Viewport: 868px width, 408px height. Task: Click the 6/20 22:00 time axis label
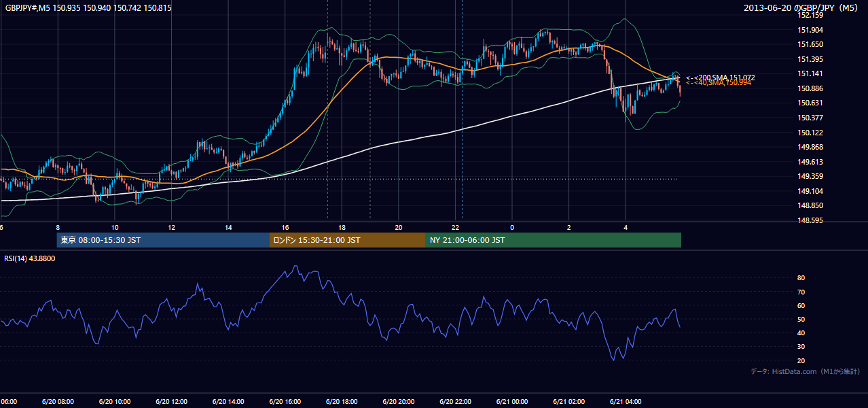(x=455, y=402)
